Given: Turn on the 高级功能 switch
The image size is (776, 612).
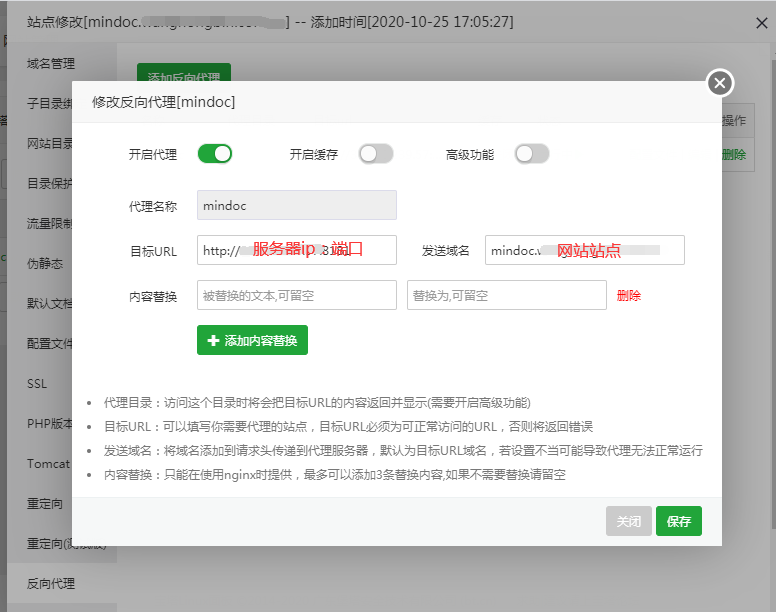Looking at the screenshot, I should pyautogui.click(x=532, y=154).
